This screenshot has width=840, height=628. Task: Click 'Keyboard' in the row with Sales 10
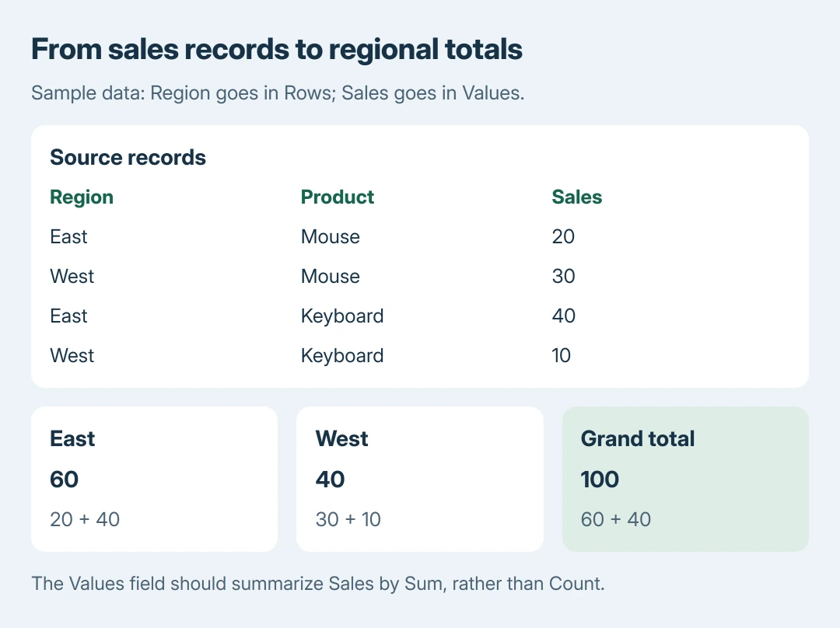coord(342,355)
